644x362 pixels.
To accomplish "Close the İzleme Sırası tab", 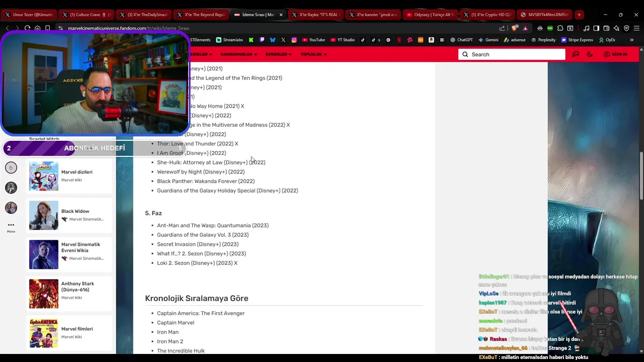I will point(281,15).
